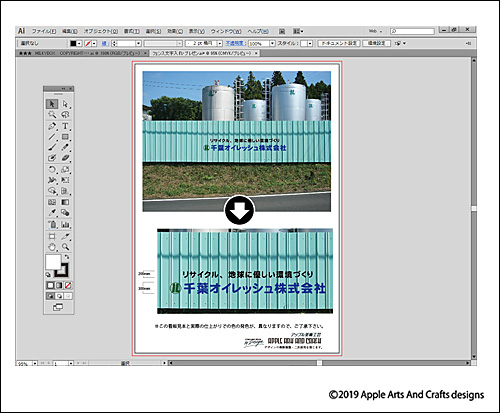Image resolution: width=500 pixels, height=413 pixels.
Task: Set paint mode to Color
Action: (x=50, y=285)
